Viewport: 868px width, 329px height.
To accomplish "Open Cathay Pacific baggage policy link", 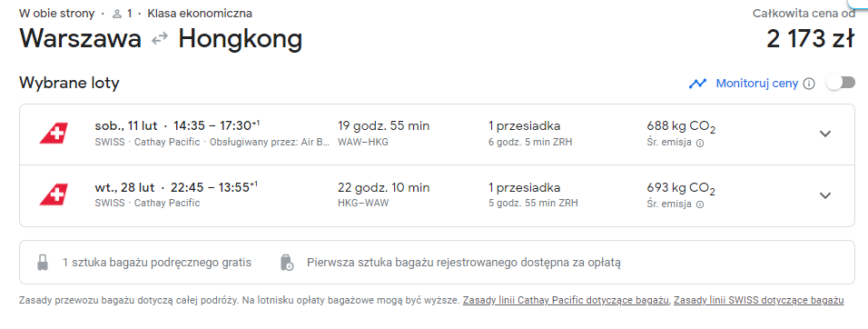I will click(566, 301).
